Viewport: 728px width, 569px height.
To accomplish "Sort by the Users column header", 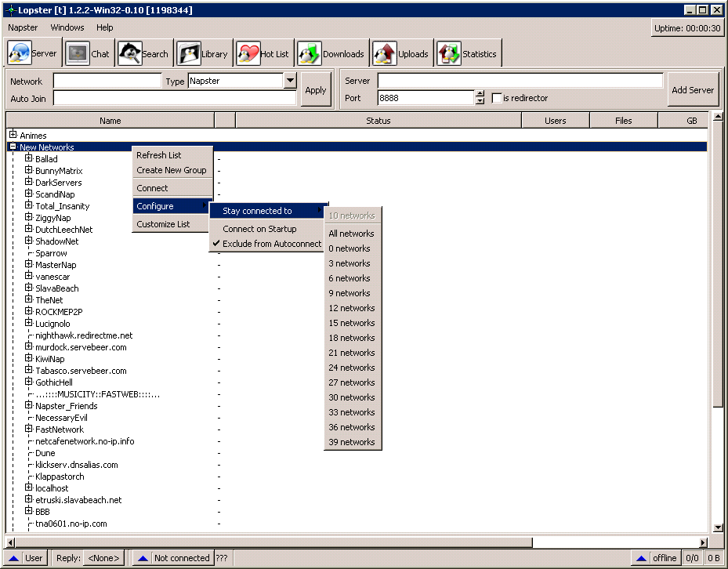I will [556, 120].
